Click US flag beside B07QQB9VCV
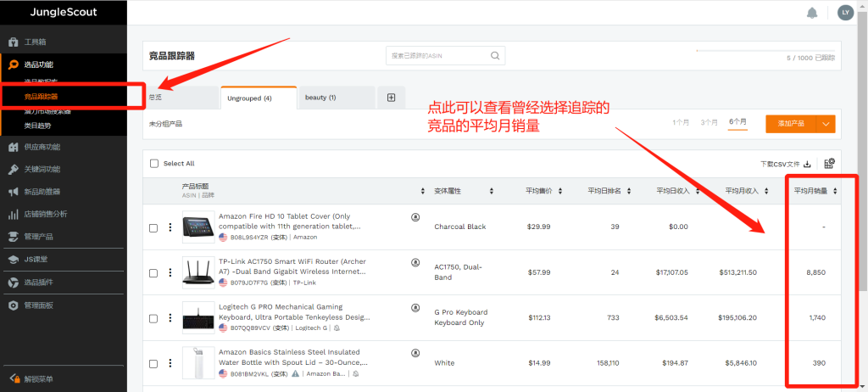This screenshot has width=868, height=392. [x=223, y=328]
